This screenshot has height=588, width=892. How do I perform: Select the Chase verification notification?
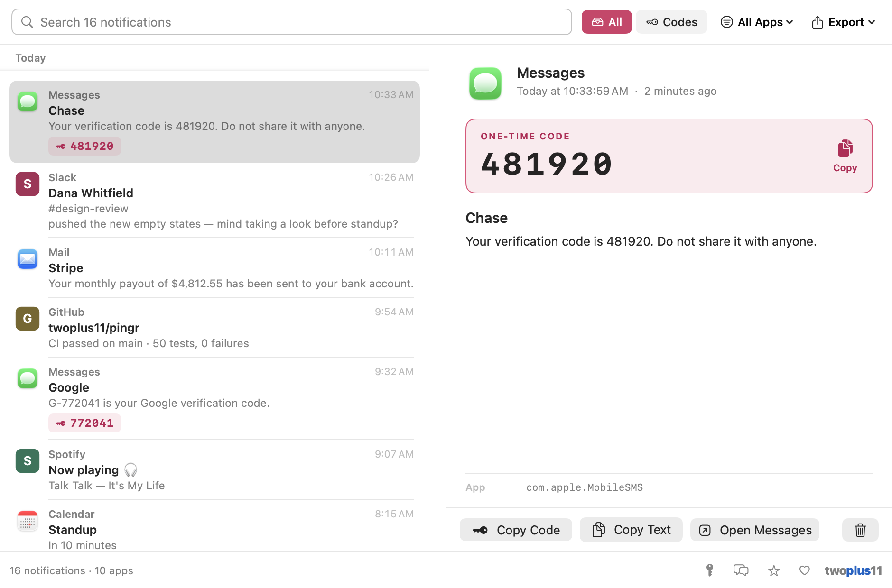(214, 122)
